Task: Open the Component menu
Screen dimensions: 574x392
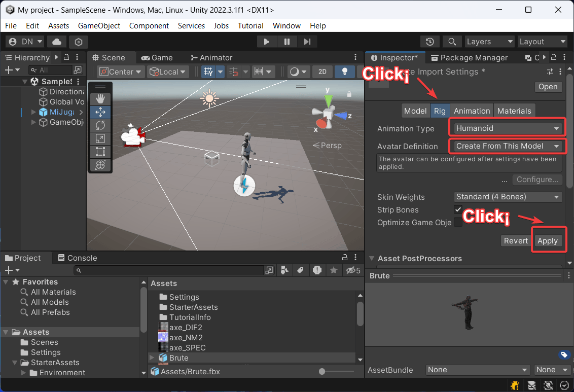Action: (x=149, y=26)
